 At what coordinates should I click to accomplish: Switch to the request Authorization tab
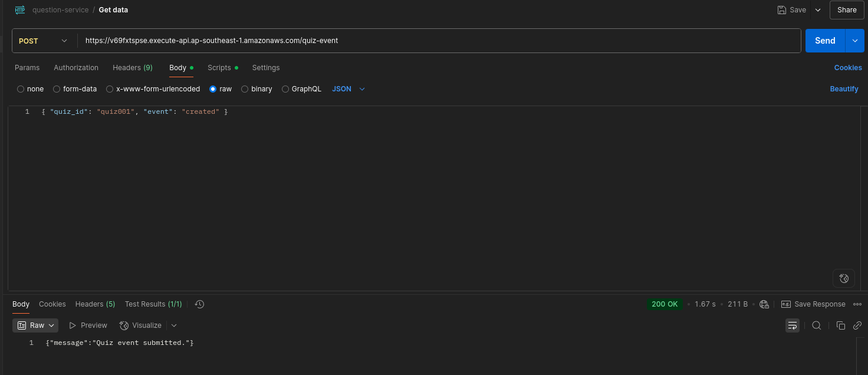click(x=76, y=68)
